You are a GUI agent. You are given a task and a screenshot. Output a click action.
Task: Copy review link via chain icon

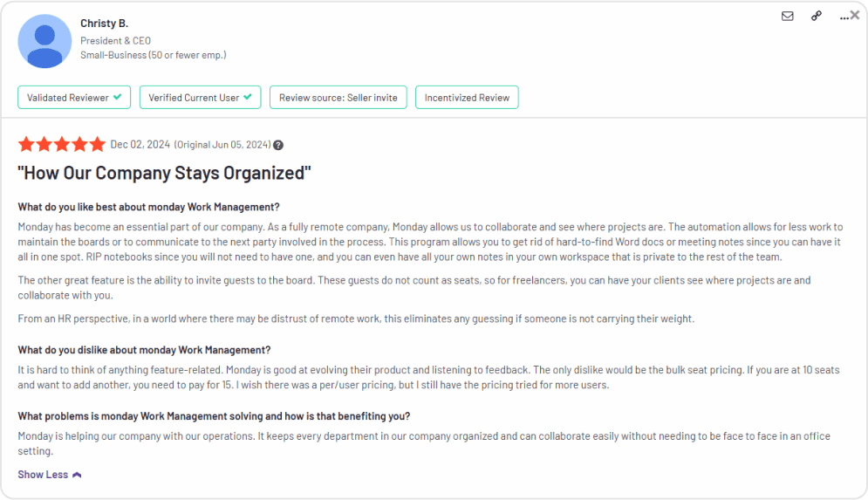tap(817, 16)
